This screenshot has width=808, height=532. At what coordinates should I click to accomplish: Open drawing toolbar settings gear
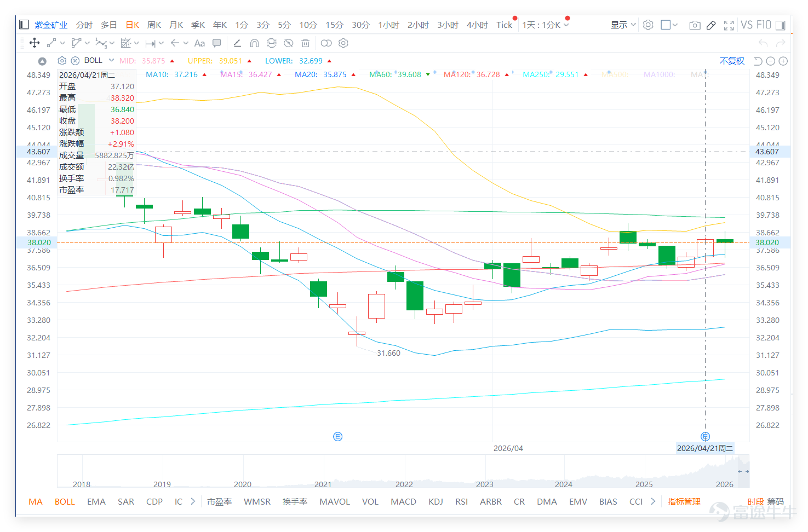point(343,43)
